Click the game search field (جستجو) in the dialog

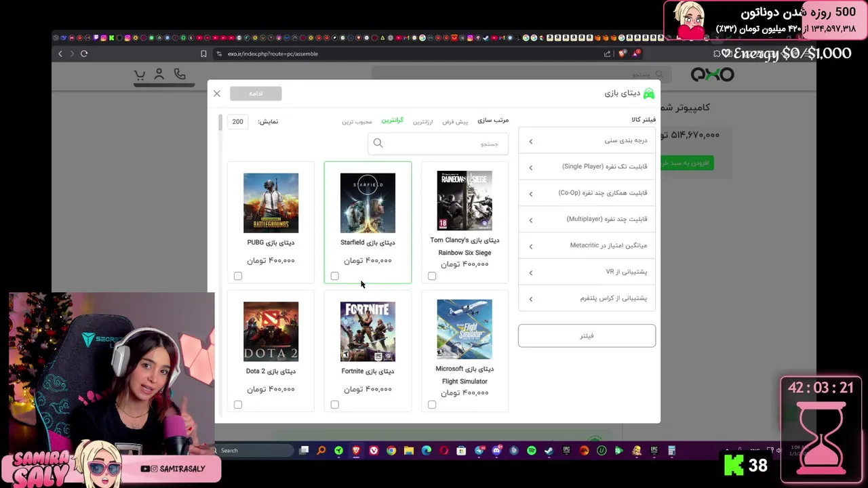[438, 144]
